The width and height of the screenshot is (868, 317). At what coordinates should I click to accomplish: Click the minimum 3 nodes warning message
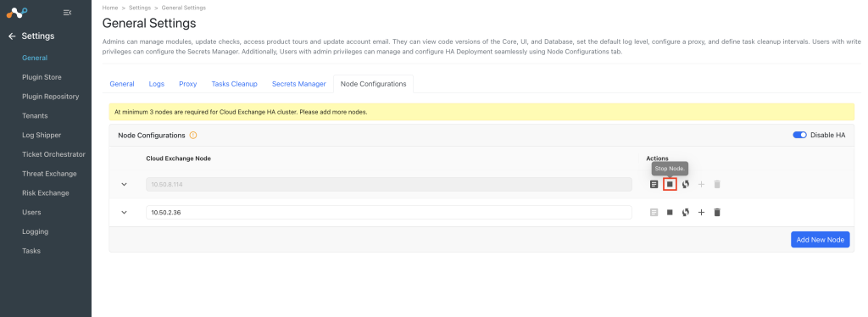point(241,112)
